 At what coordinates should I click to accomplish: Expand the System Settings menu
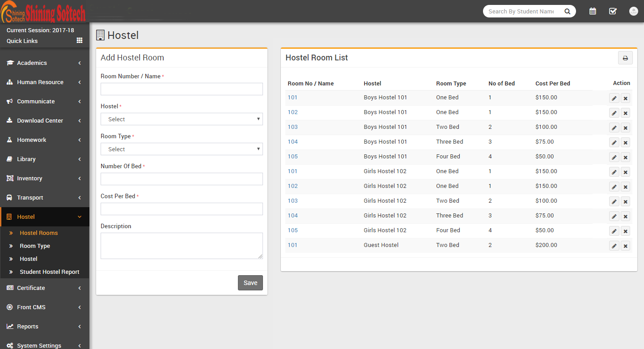(45, 344)
